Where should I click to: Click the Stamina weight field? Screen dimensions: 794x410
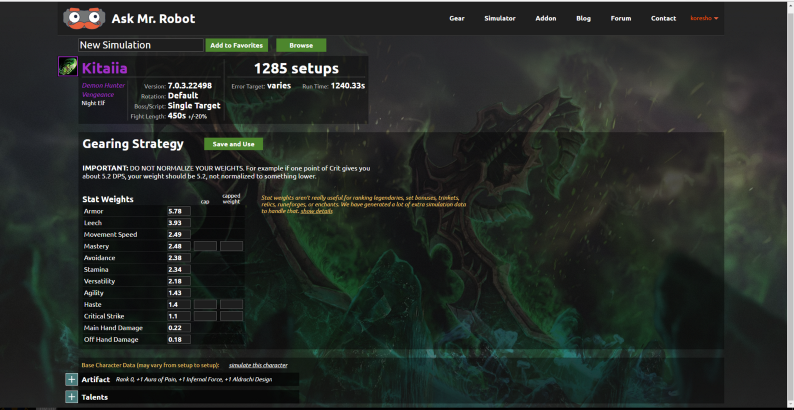click(x=179, y=269)
